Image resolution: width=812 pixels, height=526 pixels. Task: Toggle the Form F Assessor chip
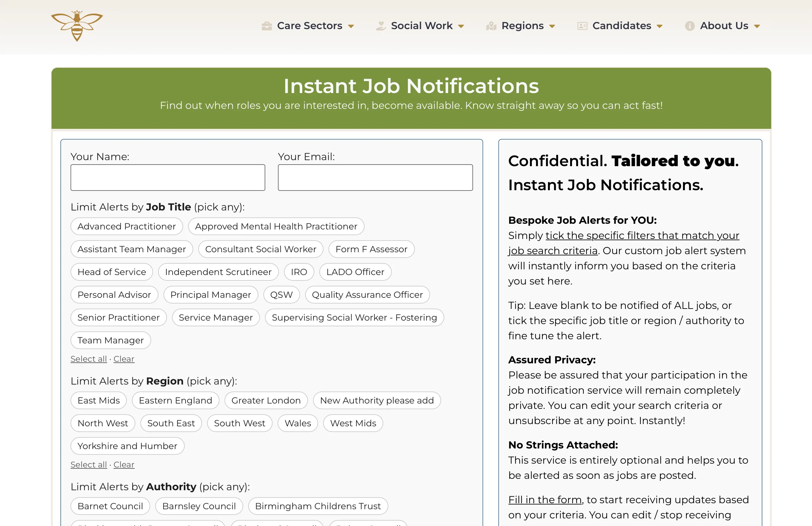(372, 249)
